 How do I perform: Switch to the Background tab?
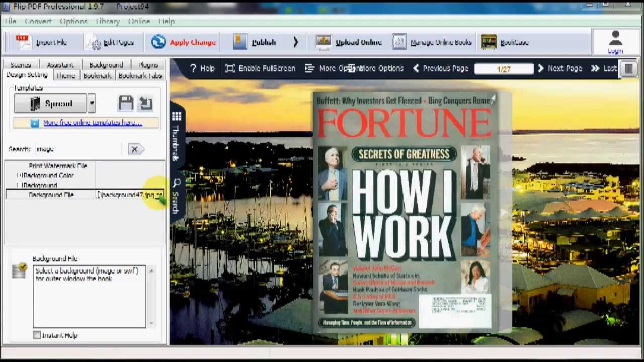(x=106, y=65)
